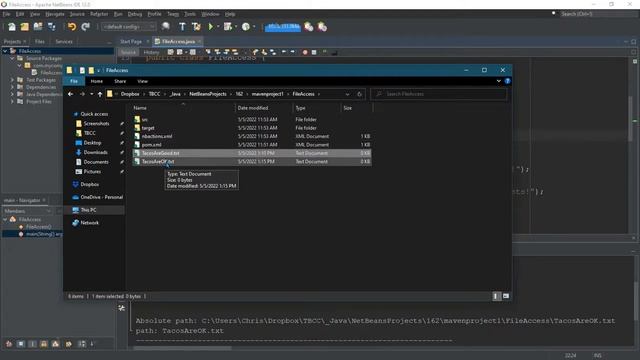Toggle the third Navigator filter button
640x360 pixels.
33,344
